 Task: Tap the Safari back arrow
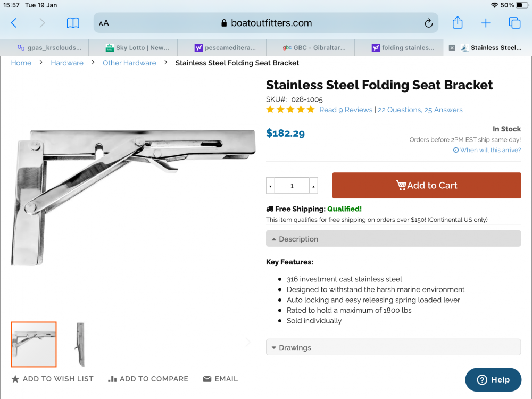(14, 23)
